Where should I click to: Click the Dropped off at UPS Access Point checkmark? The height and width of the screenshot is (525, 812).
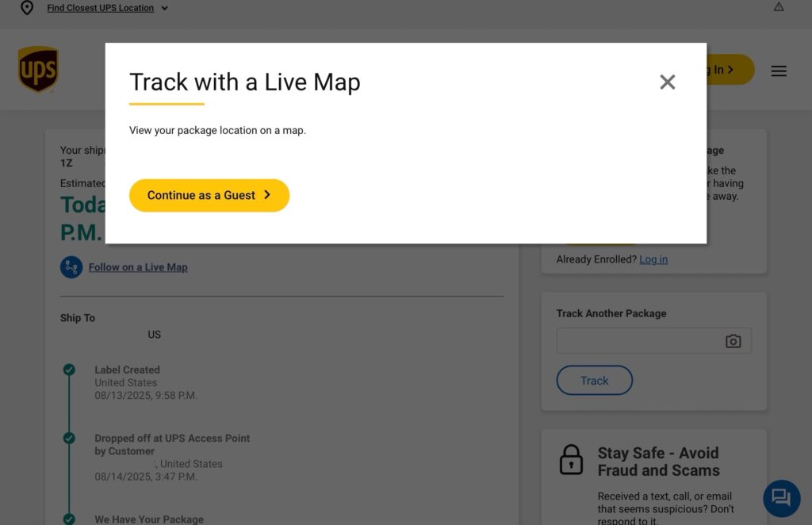coord(69,438)
